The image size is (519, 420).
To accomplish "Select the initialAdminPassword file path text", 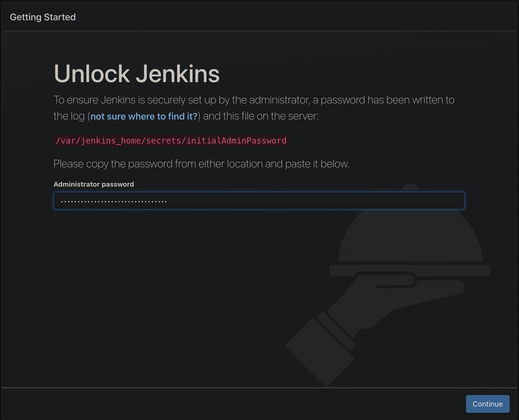I will click(171, 141).
